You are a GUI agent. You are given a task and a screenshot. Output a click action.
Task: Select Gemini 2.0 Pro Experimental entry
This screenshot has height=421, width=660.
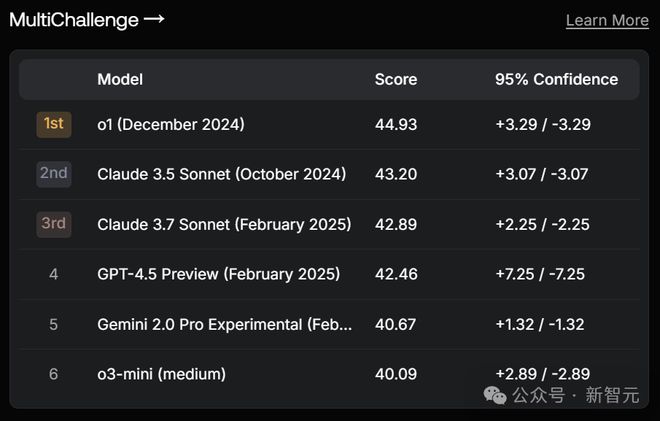pos(225,324)
